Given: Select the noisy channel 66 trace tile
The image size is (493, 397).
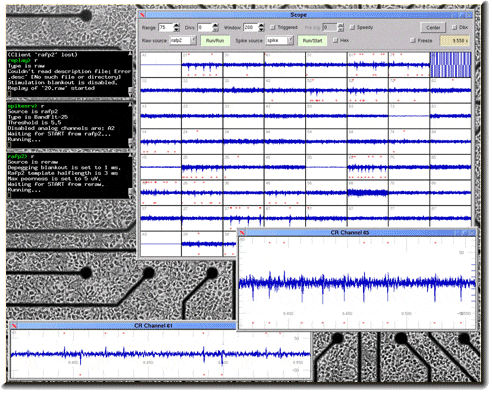Looking at the screenshot, I should [368, 193].
